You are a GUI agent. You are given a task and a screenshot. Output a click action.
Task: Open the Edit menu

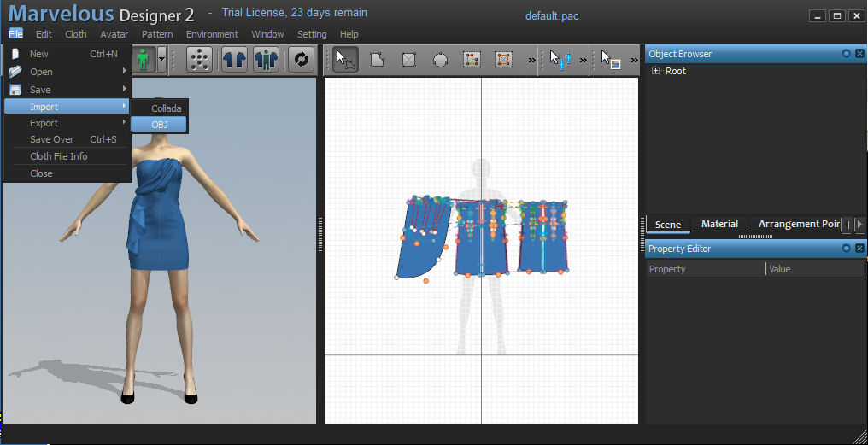tap(44, 34)
